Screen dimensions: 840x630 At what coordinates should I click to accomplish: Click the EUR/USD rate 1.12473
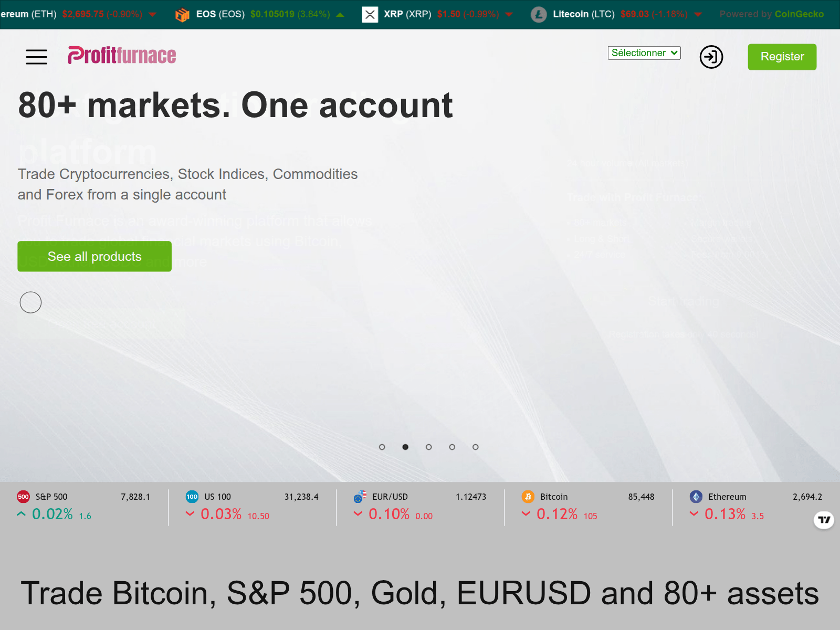coord(471,497)
